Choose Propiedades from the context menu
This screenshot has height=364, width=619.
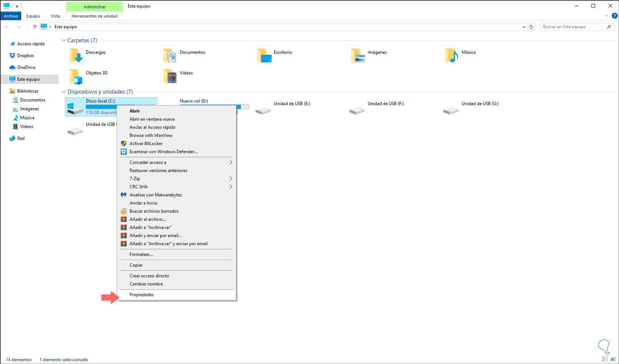click(x=177, y=295)
